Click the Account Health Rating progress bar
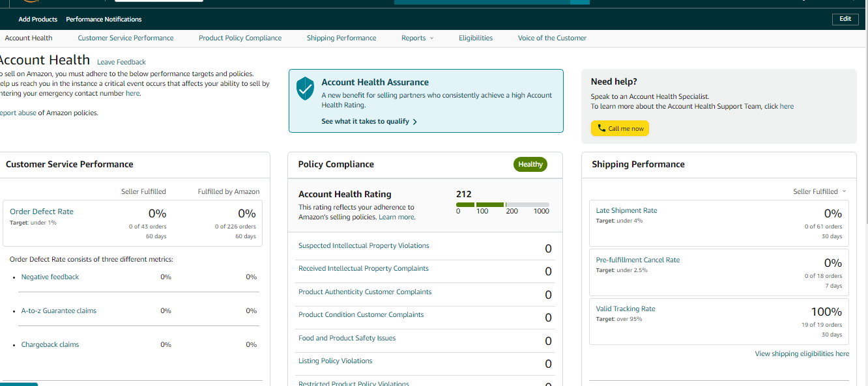The height and width of the screenshot is (386, 868). [502, 204]
